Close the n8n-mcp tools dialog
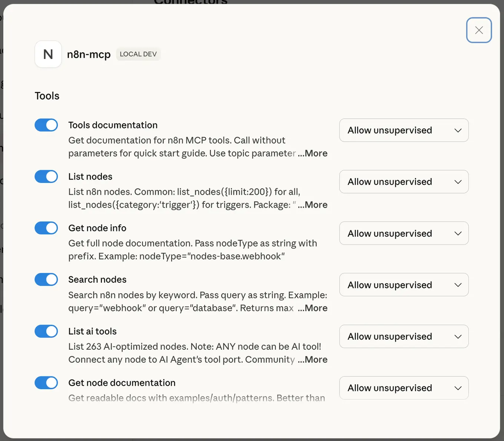 479,30
